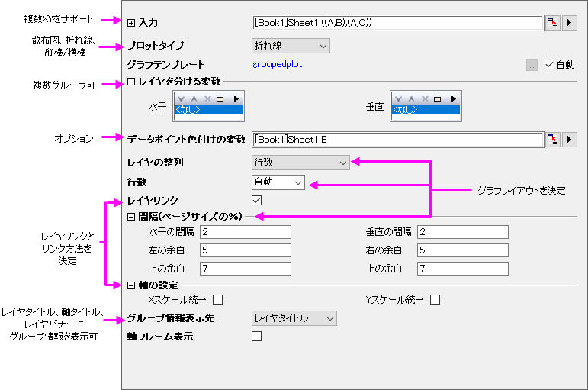The width and height of the screenshot is (588, 390).
Task: Click right column 上の余白 input field
Action: 463,269
